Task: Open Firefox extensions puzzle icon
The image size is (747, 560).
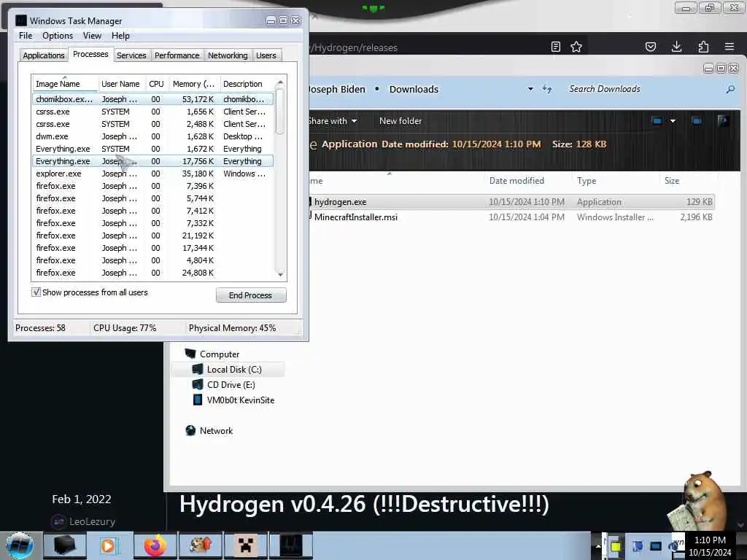Action: pos(703,46)
